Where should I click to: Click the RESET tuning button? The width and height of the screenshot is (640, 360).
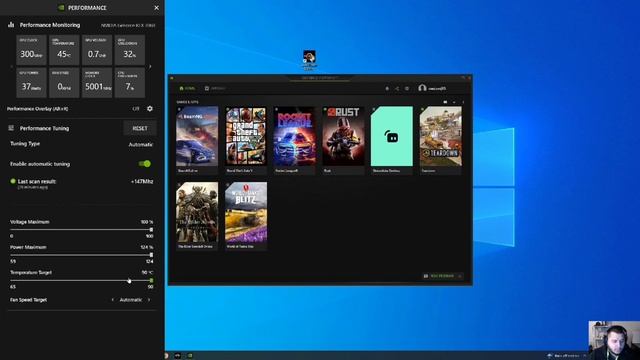(140, 128)
